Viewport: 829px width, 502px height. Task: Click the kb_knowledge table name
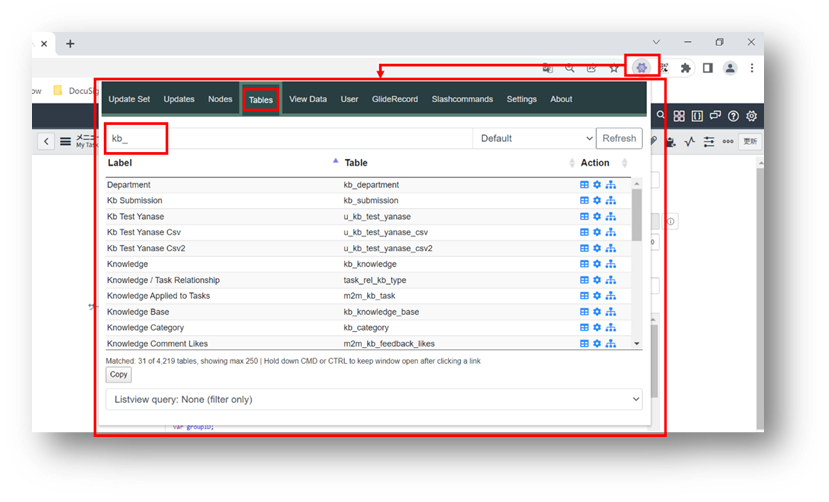point(370,264)
